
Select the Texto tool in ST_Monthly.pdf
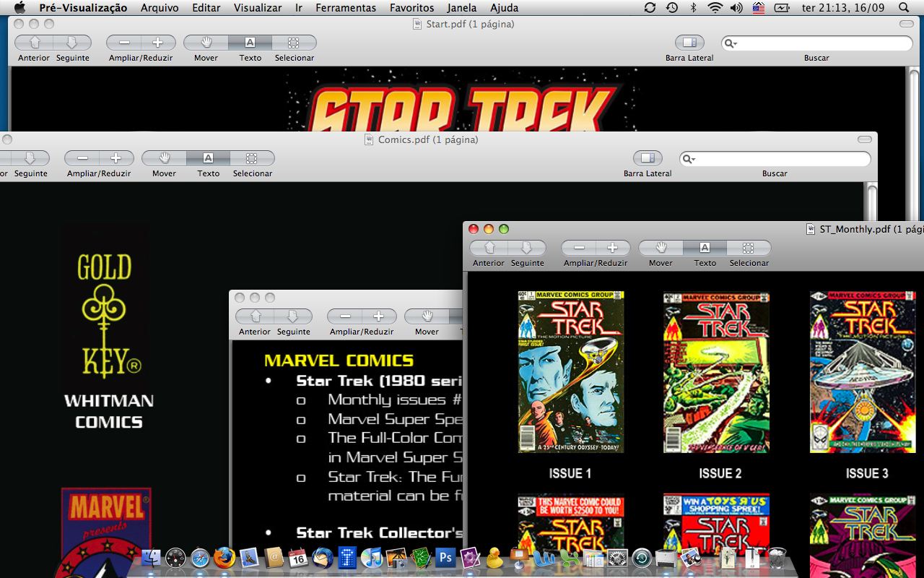click(705, 248)
